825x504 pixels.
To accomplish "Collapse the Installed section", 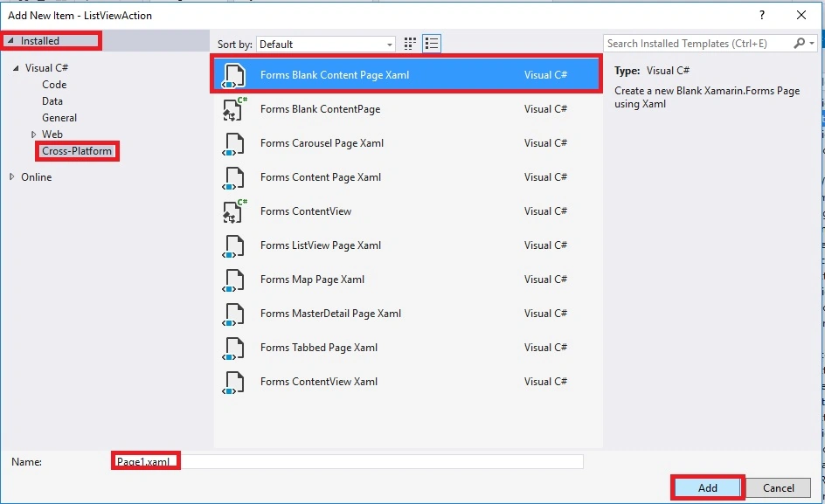I will coord(10,40).
